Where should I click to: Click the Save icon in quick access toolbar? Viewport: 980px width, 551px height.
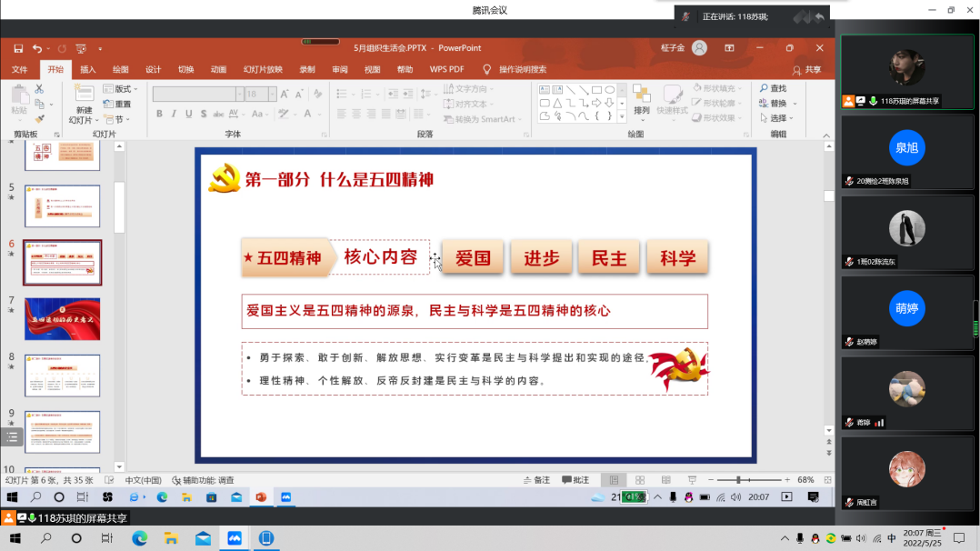tap(18, 48)
